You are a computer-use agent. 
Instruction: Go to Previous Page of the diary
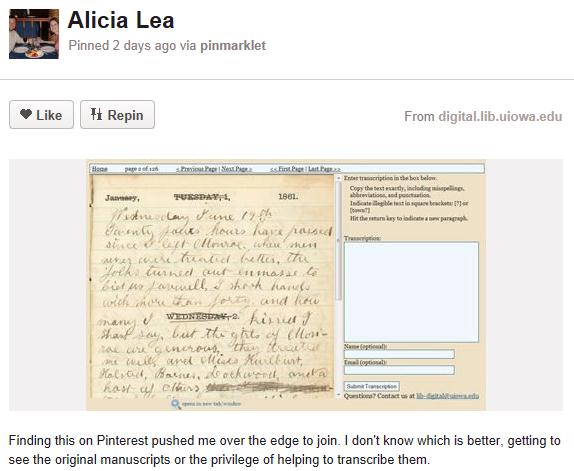197,169
